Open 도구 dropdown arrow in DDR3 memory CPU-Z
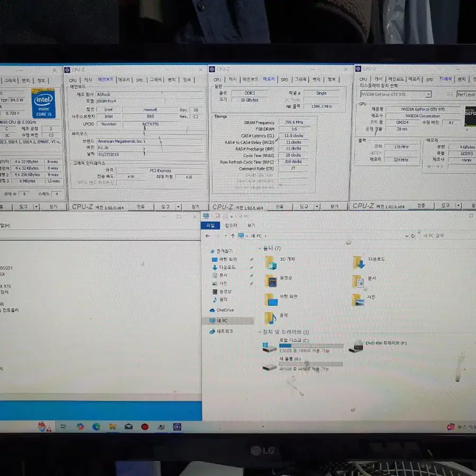This screenshot has height=476, width=476. [x=317, y=206]
